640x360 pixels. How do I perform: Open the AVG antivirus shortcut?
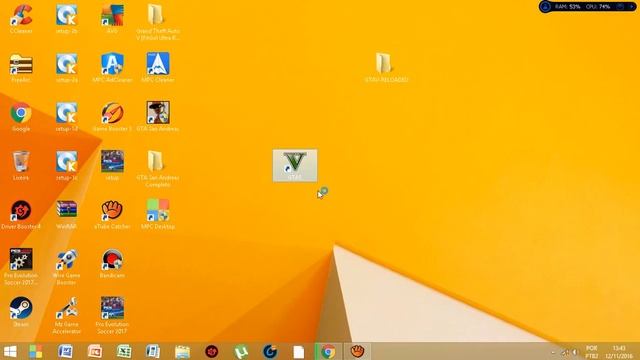point(112,18)
